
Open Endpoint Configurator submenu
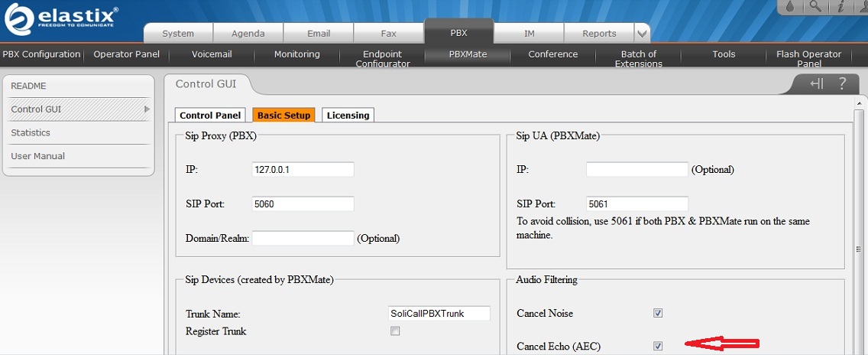coord(382,58)
